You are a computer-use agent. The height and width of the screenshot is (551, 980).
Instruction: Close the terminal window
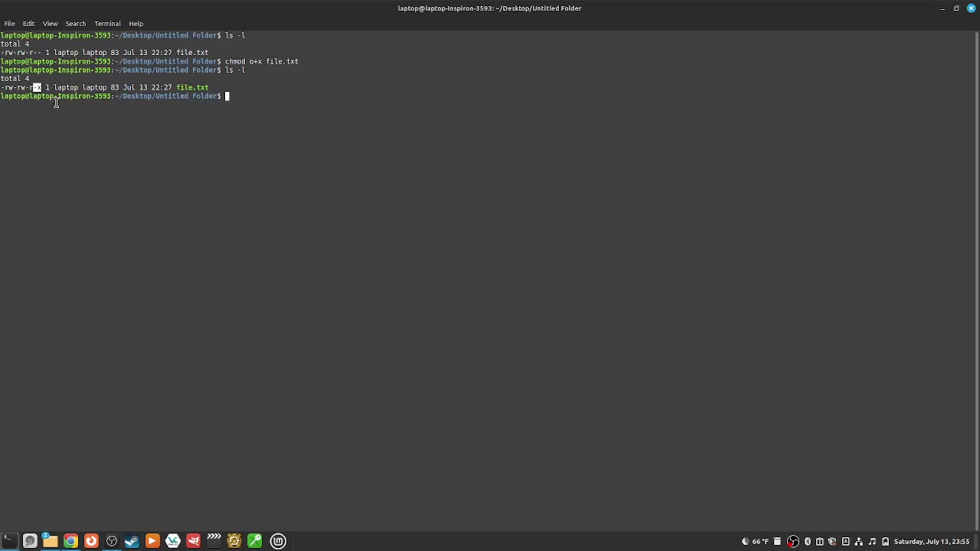pos(971,8)
